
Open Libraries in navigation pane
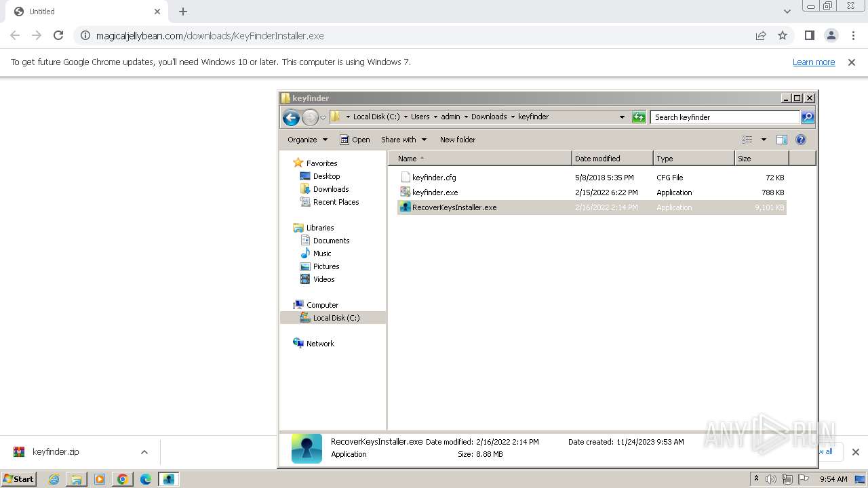[x=320, y=228]
